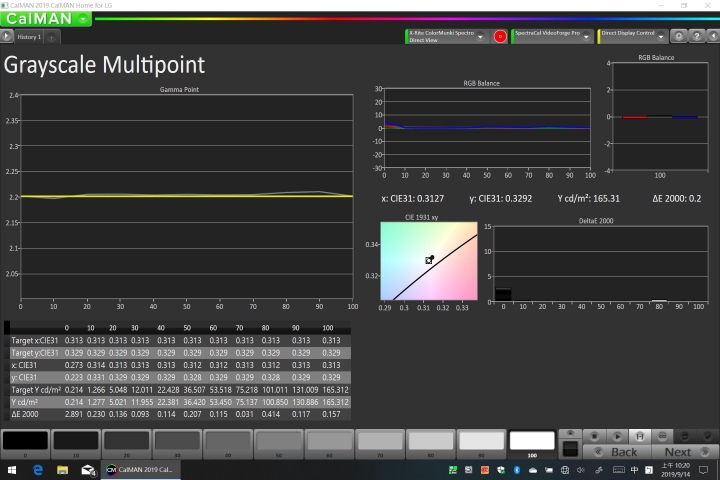Open the X-Rite ColorMunki Spectro meter dropdown
Image resolution: width=720 pixels, height=480 pixels.
[480, 36]
